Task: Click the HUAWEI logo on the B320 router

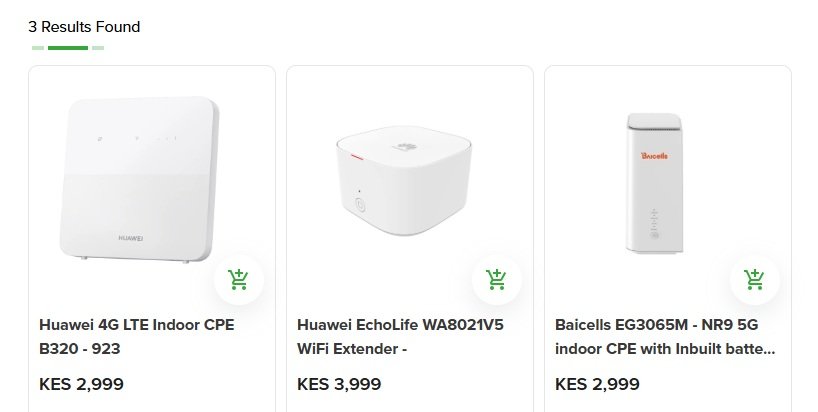Action: tap(130, 238)
